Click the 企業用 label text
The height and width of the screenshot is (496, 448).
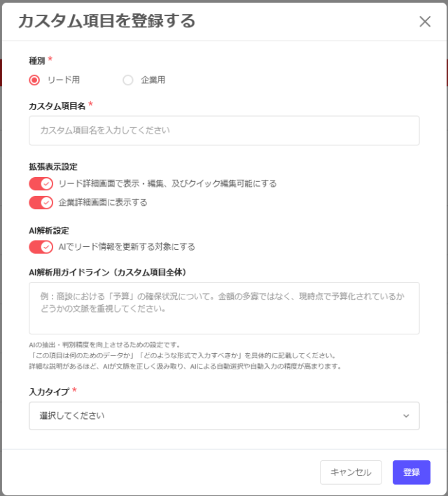click(153, 80)
